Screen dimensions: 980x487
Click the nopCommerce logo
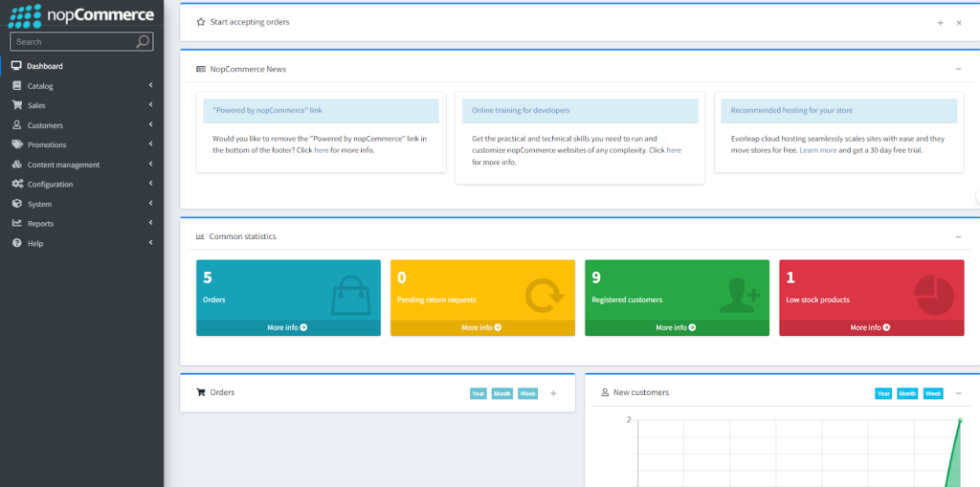81,15
